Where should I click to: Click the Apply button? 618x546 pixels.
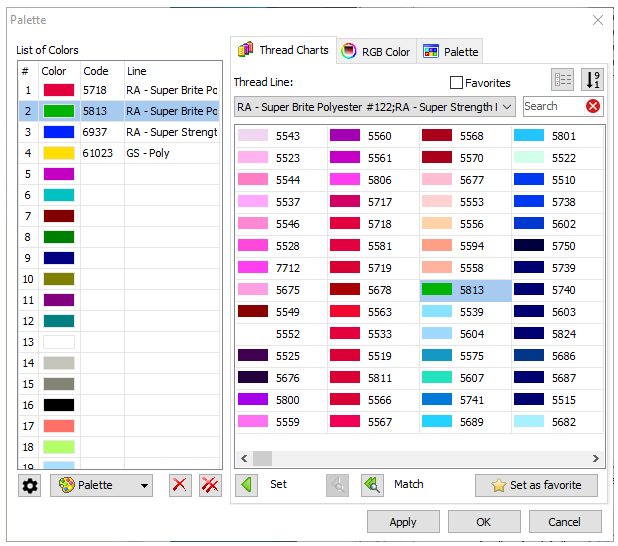[x=403, y=521]
